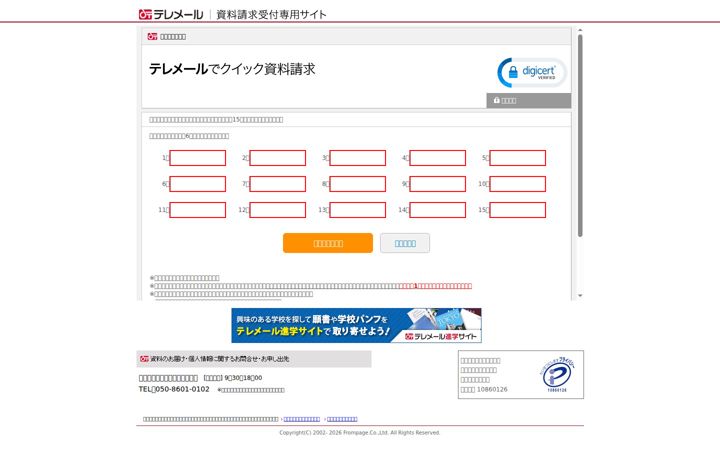This screenshot has width=720, height=450.
Task: Focus input field number 8
Action: click(x=357, y=184)
